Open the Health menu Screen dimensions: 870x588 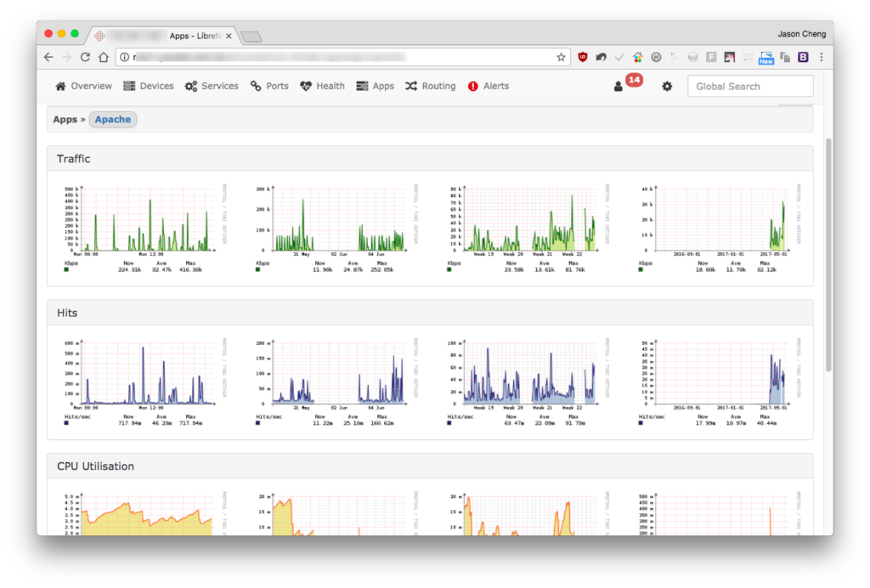coord(322,86)
